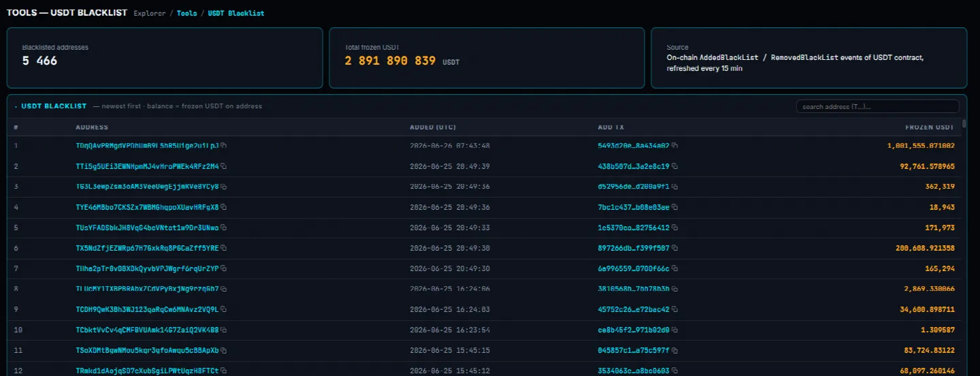Copy transaction hash 897266db…f399f507 via its icon
The image size is (980, 376).
(x=675, y=248)
